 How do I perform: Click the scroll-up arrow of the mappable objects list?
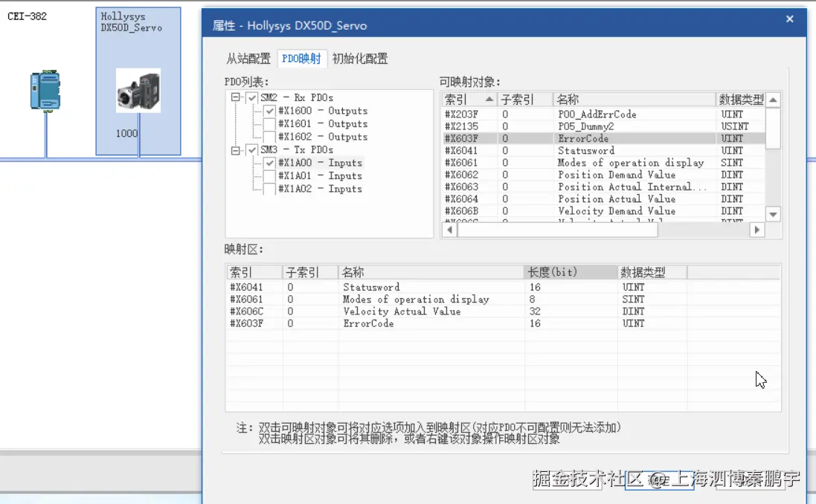772,99
